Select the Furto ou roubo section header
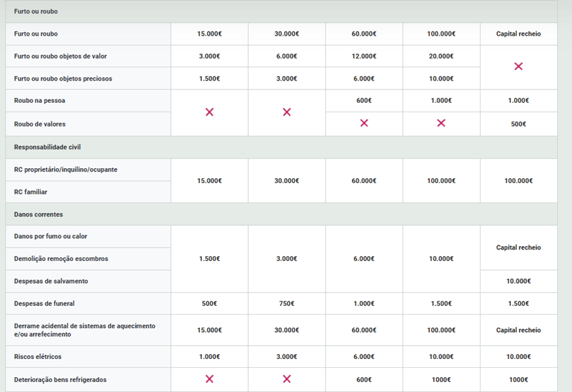572x392 pixels. [x=40, y=11]
